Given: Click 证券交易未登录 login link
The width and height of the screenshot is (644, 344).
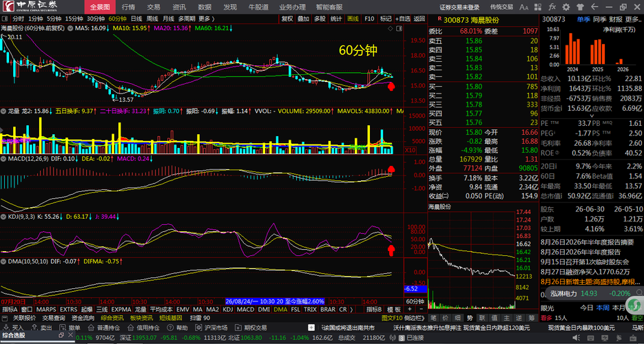Looking at the screenshot, I should [x=459, y=7].
